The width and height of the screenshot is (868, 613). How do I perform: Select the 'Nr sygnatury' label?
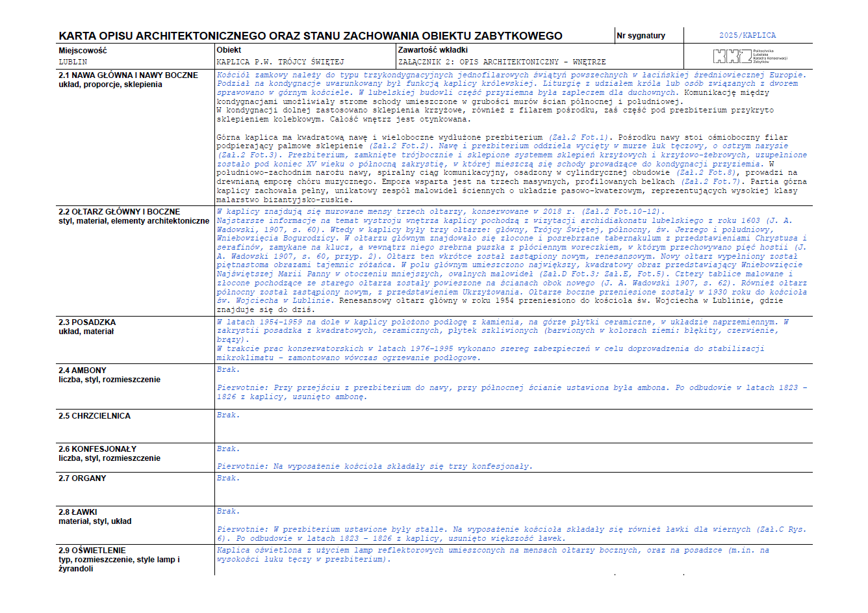[x=641, y=36]
